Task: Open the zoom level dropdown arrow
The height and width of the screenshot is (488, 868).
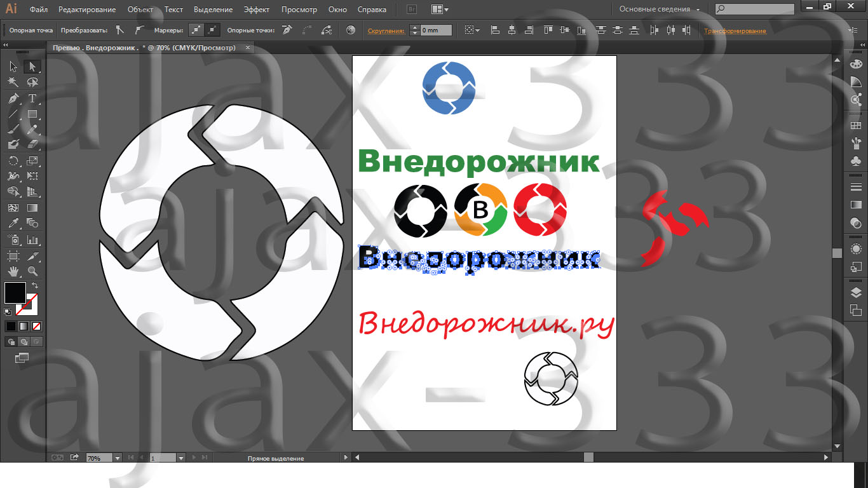Action: [x=118, y=457]
